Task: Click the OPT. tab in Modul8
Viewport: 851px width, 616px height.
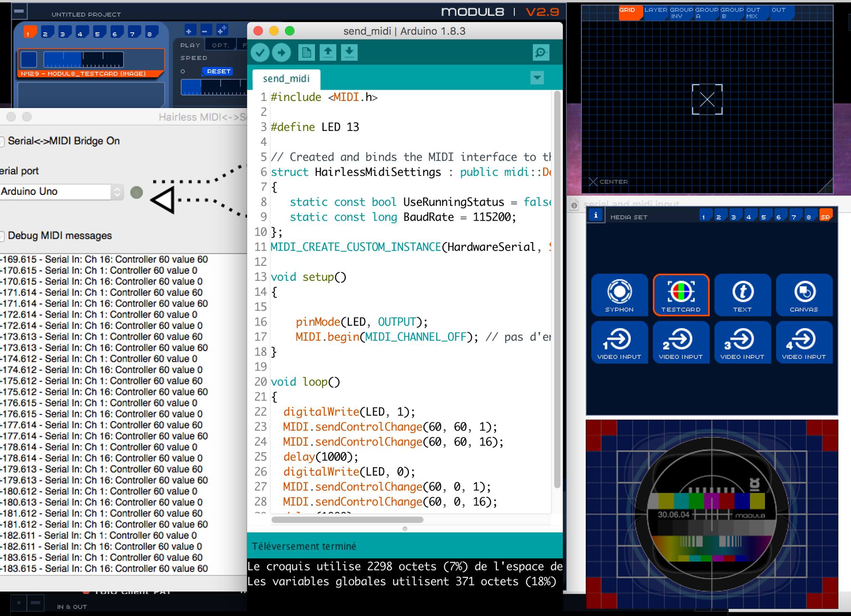Action: [x=221, y=45]
